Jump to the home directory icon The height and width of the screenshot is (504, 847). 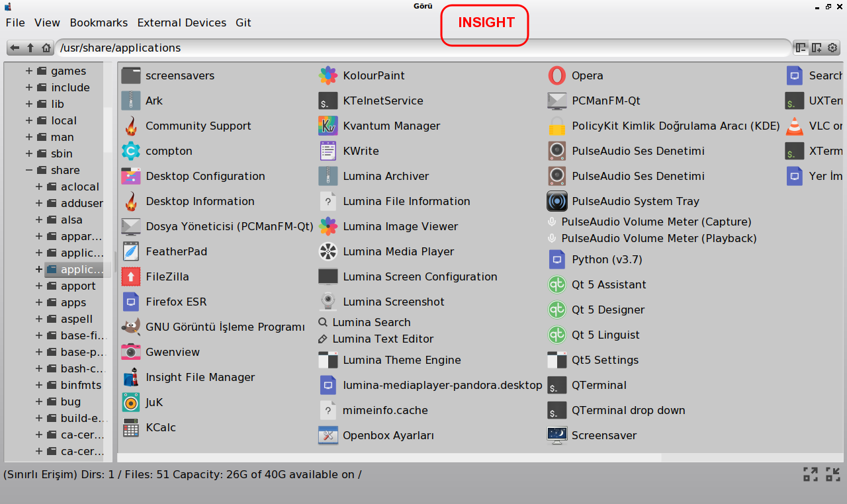tap(46, 48)
